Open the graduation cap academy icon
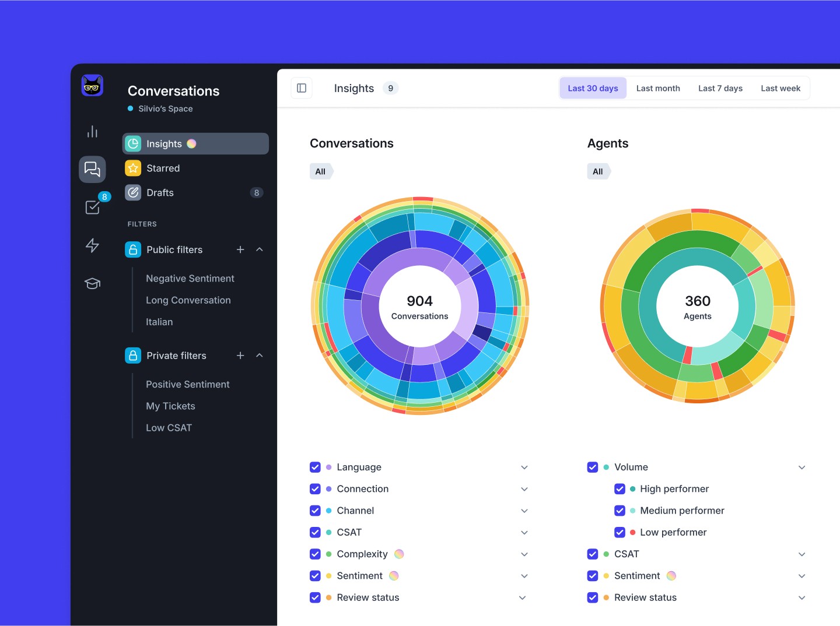Viewport: 840px width, 626px height. tap(92, 283)
